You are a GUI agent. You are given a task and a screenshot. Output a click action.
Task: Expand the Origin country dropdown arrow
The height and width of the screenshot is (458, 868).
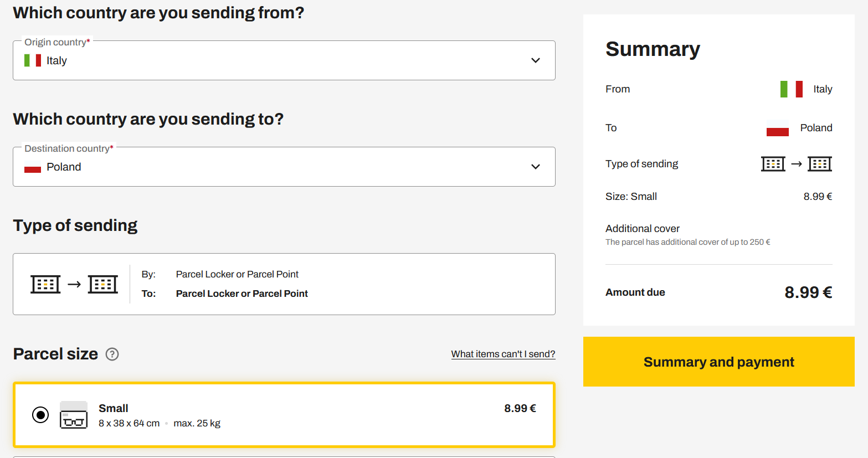coord(535,60)
